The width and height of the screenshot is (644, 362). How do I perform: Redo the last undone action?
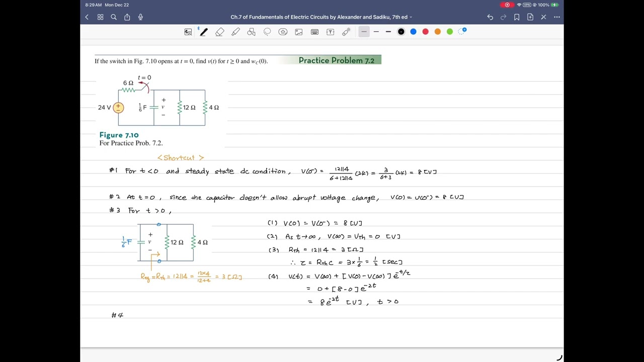503,17
